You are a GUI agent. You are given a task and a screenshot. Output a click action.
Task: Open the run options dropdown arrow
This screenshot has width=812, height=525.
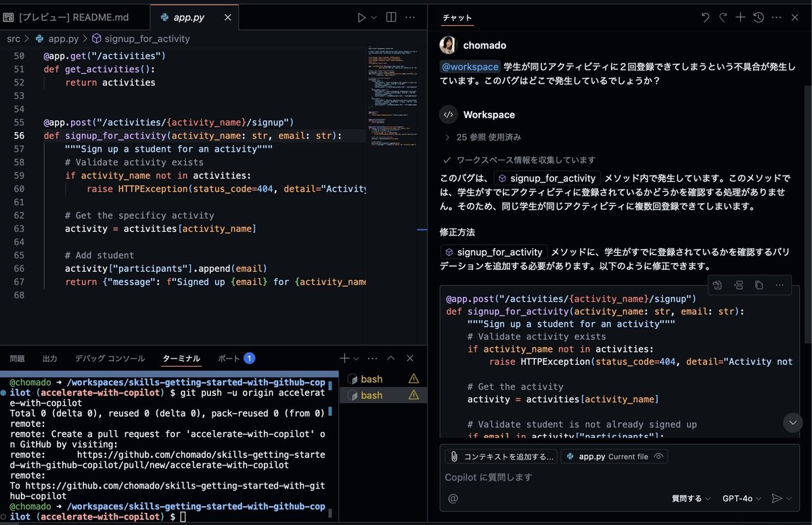tap(374, 18)
